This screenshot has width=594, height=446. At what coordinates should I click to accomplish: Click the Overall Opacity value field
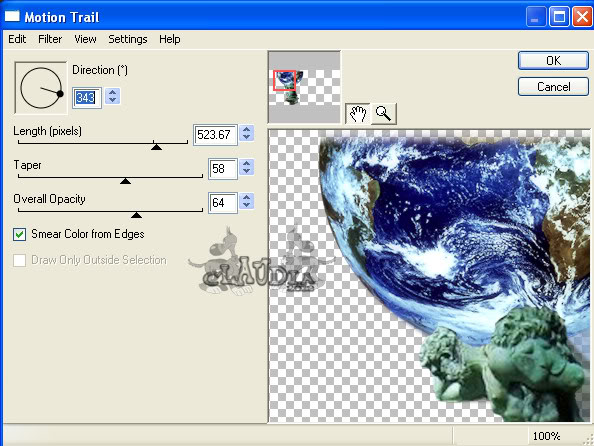point(223,203)
